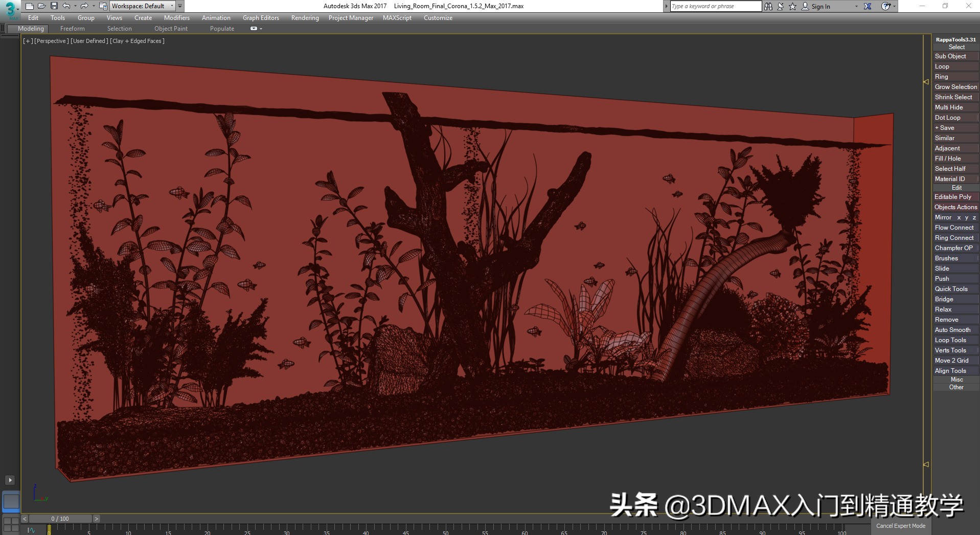Open the Clay + Edged Faces viewport shading menu
The image size is (980, 535).
coord(137,41)
